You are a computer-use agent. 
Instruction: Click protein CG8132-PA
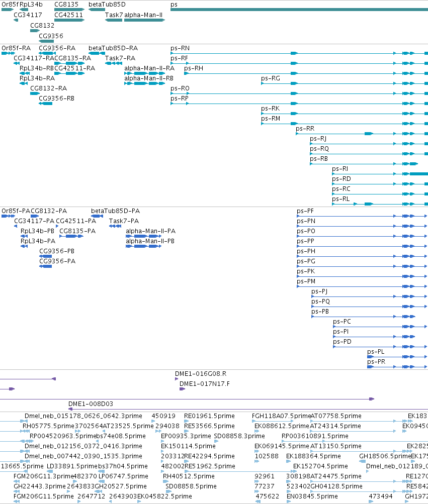(x=49, y=211)
